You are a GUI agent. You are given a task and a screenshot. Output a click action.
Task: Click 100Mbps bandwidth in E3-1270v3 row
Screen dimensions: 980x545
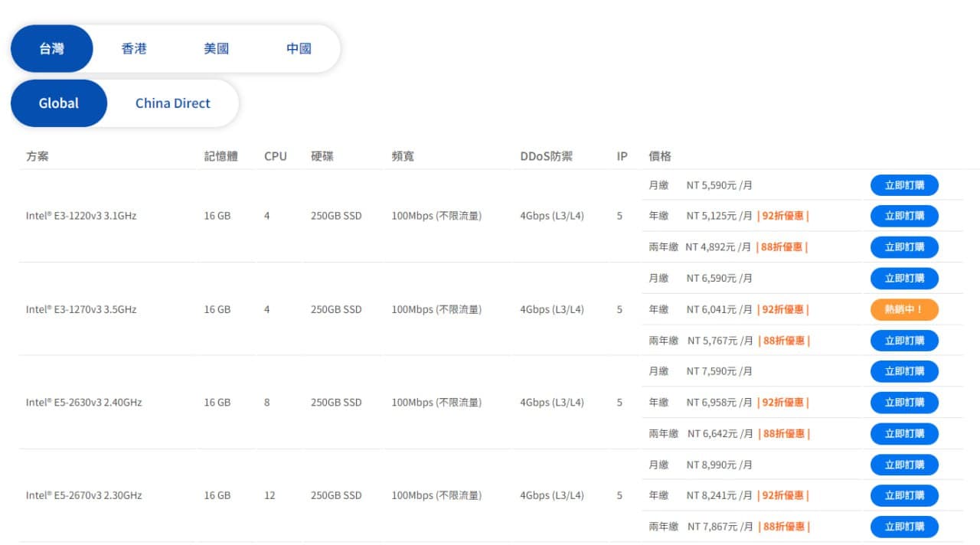tap(436, 309)
